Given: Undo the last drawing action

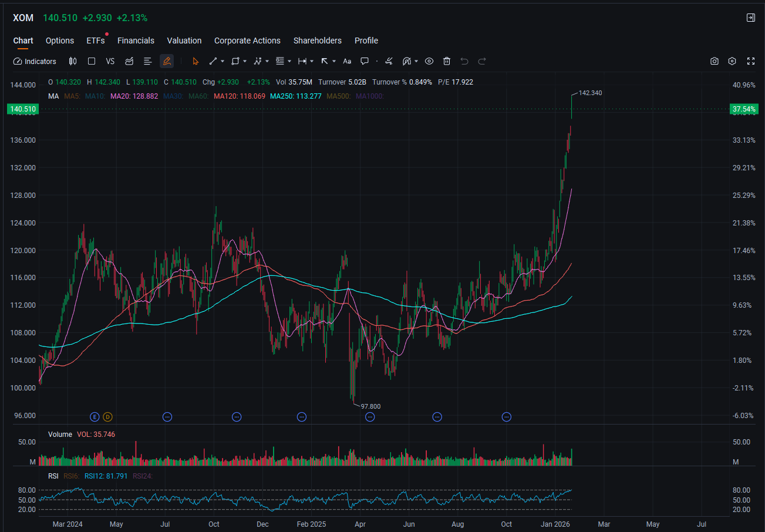Looking at the screenshot, I should coord(464,61).
